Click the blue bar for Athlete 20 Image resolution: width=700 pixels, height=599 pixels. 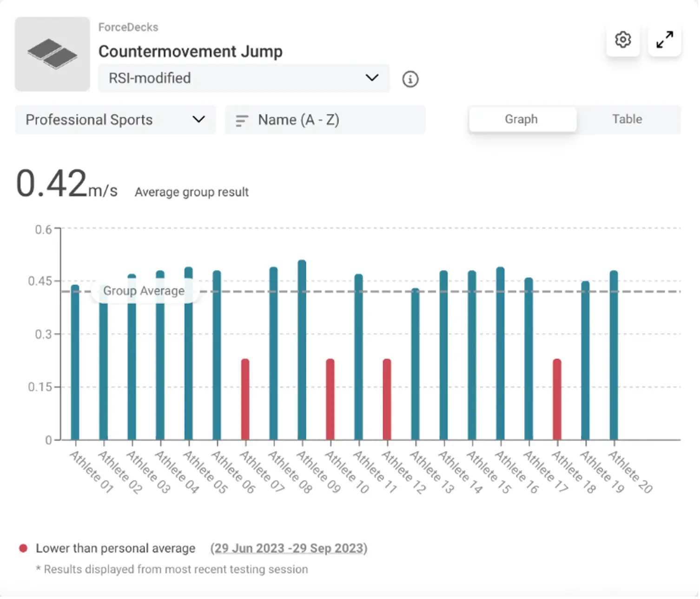614,355
